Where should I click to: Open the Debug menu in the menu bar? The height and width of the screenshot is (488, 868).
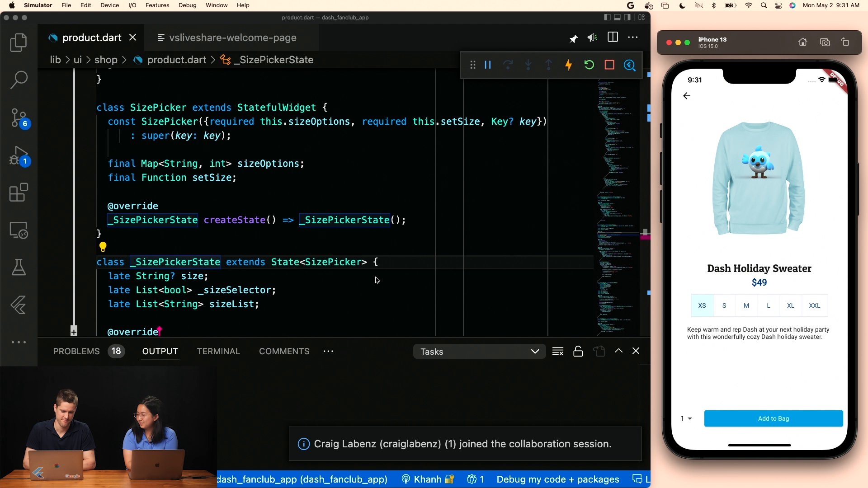coord(187,5)
